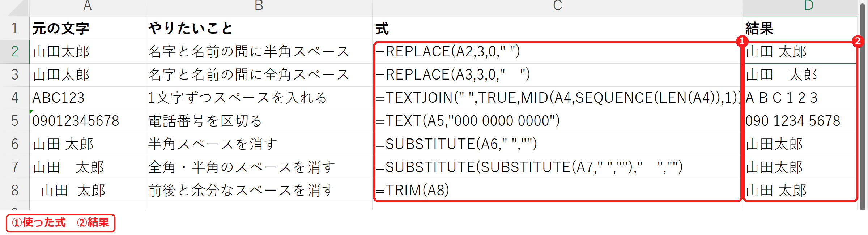Select result cell D6 山田太郎
The image size is (868, 235).
(x=800, y=144)
